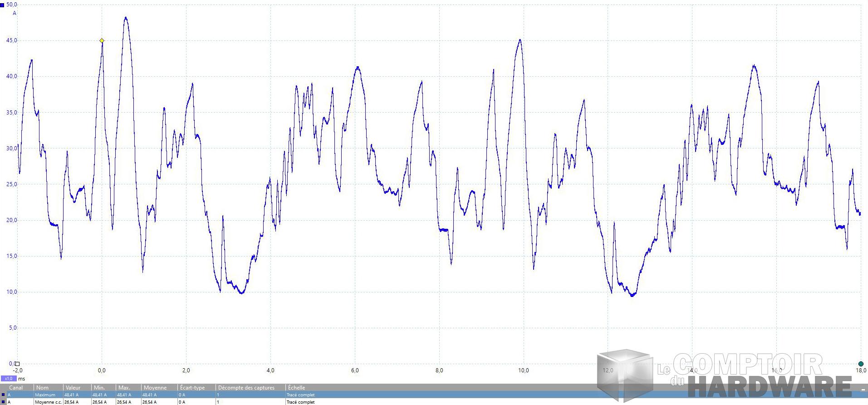The image size is (868, 405).
Task: Click the blue square icon on the Moyenne c.c. row
Action: [x=3, y=402]
